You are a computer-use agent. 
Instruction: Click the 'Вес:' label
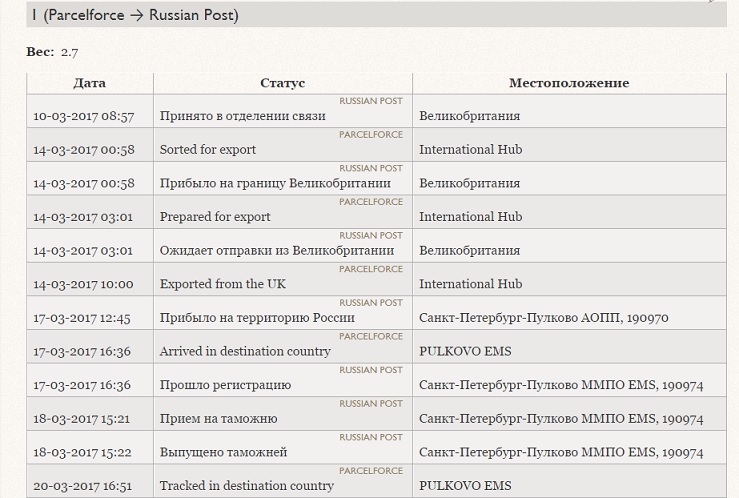[x=41, y=52]
